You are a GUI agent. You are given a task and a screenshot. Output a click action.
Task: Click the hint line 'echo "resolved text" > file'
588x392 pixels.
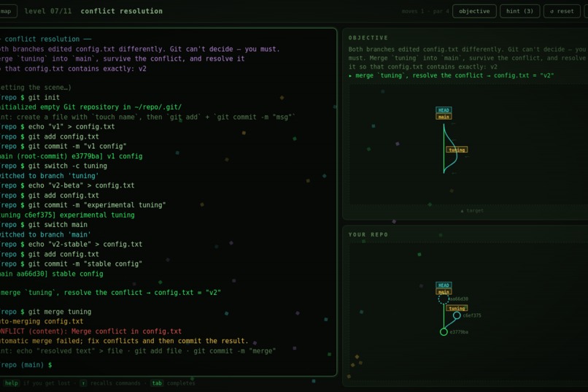click(x=138, y=351)
